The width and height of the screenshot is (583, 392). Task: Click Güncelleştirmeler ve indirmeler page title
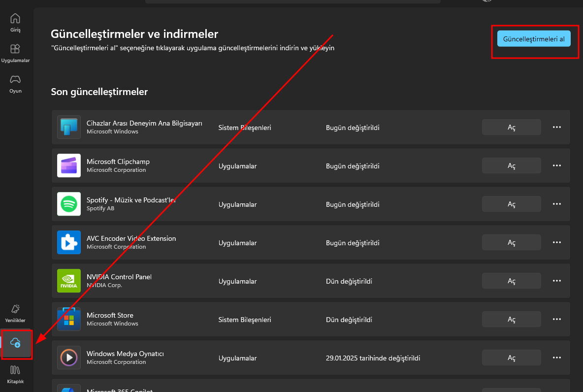134,34
